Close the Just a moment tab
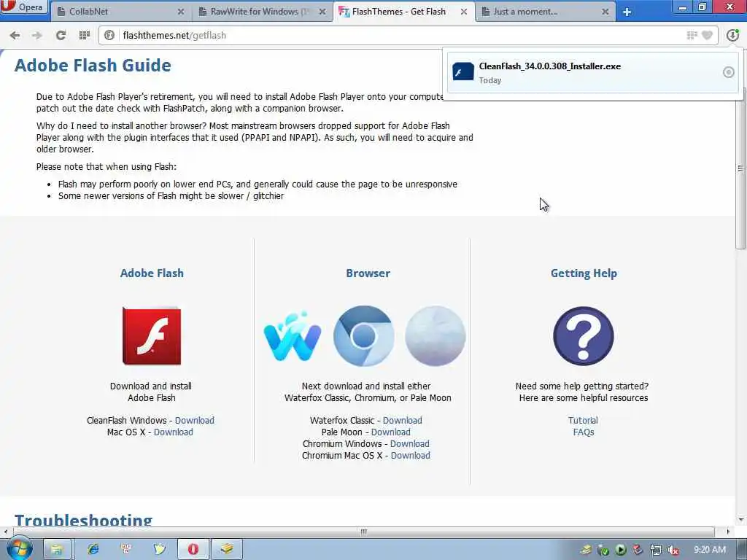 point(605,12)
